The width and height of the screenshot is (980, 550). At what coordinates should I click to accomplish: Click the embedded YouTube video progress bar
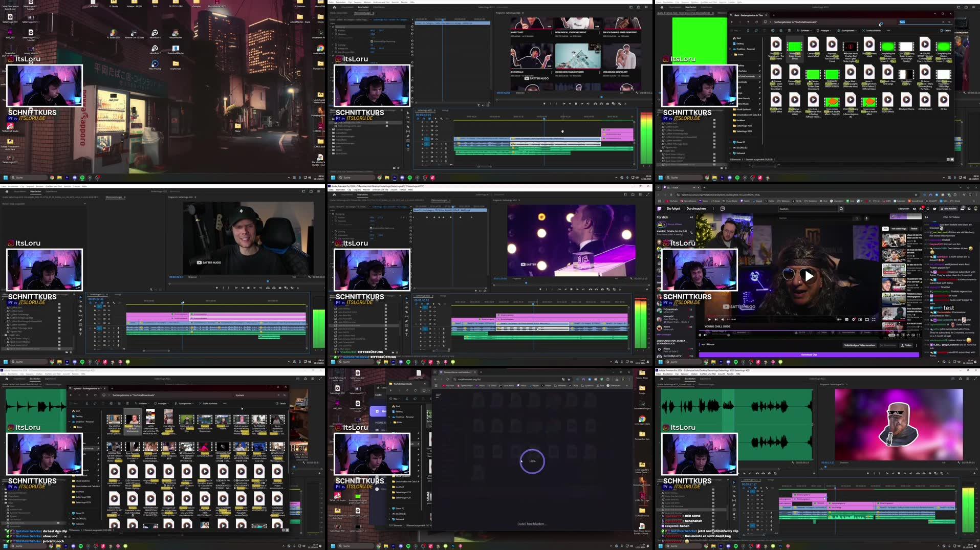(x=791, y=316)
